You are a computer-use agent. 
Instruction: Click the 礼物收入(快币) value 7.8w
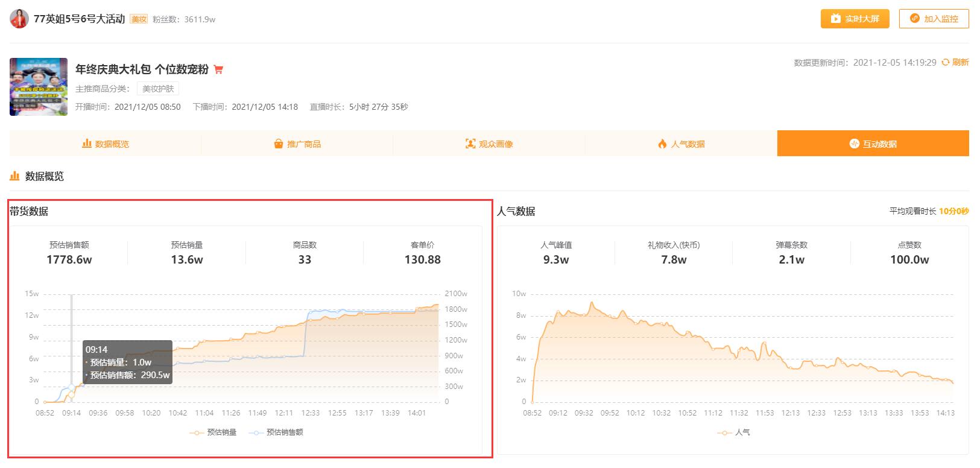coord(674,260)
